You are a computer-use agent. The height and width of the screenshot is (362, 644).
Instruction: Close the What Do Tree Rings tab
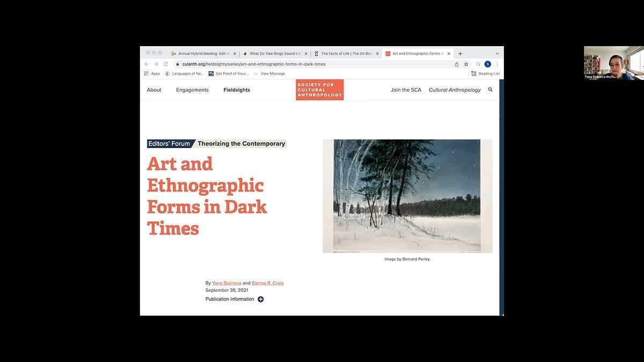[x=306, y=54]
